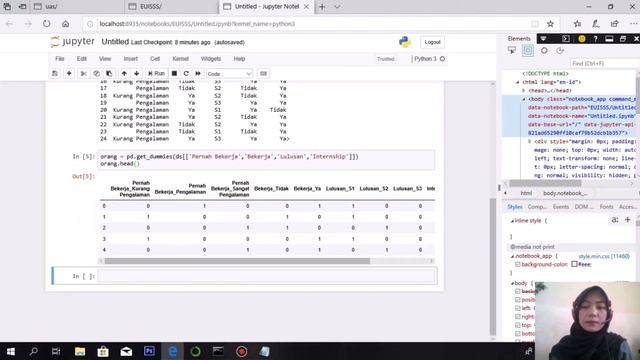Image resolution: width=640 pixels, height=360 pixels.
Task: Toggle right property checkbox in body rule
Action: tap(518, 317)
